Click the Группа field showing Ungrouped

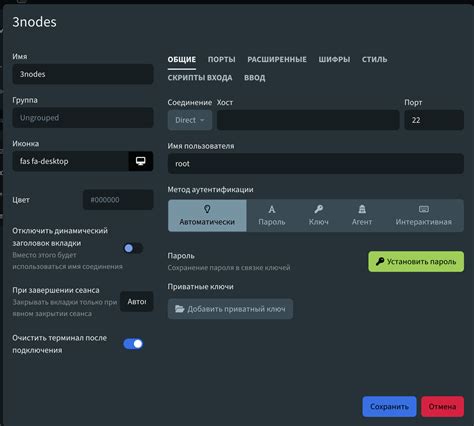(83, 118)
